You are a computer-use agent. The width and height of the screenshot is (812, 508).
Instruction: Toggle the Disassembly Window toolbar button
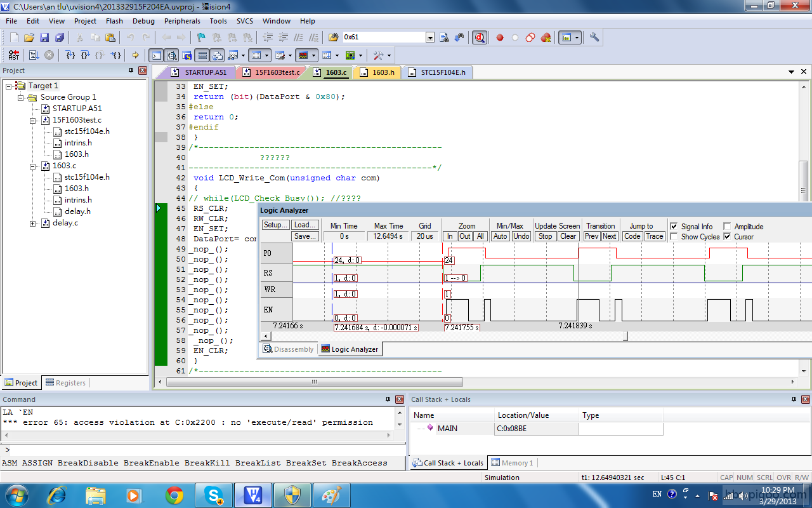pyautogui.click(x=171, y=55)
